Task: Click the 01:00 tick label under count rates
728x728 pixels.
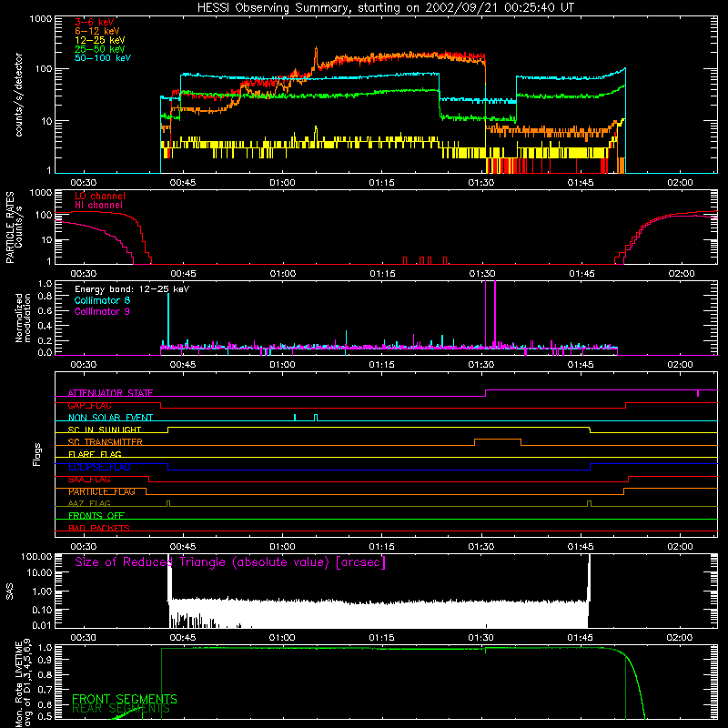Action: point(282,183)
